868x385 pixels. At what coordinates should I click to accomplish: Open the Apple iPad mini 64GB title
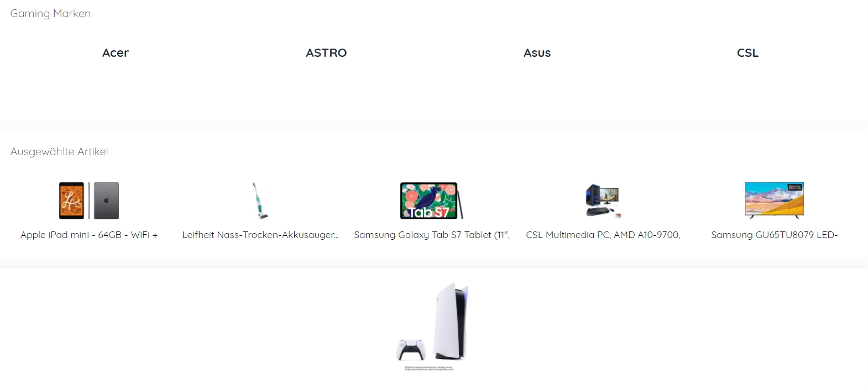pyautogui.click(x=89, y=235)
